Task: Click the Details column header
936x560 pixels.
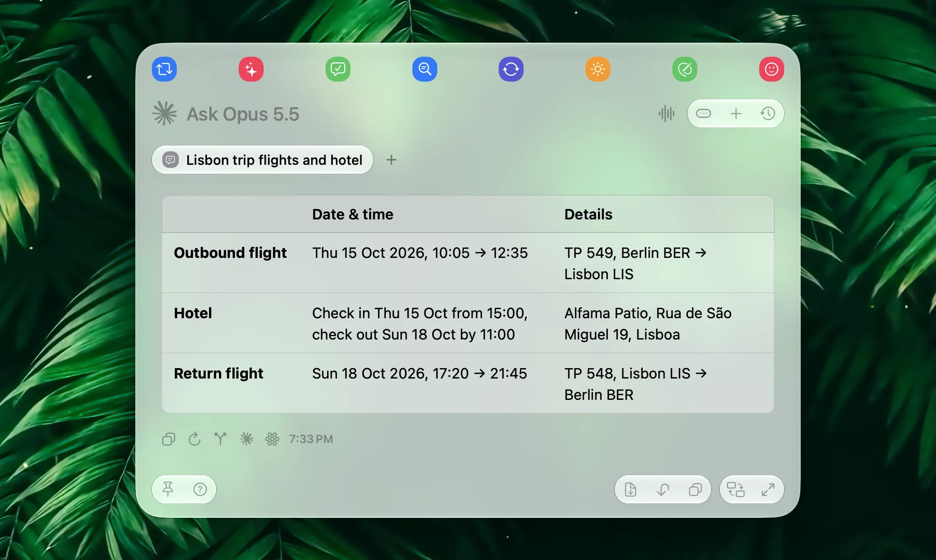Action: [x=588, y=214]
